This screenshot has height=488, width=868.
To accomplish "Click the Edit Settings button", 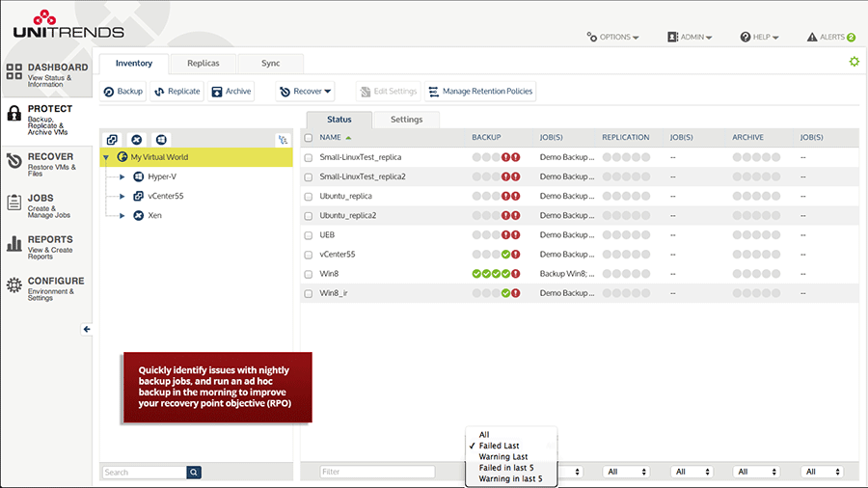I will (389, 92).
